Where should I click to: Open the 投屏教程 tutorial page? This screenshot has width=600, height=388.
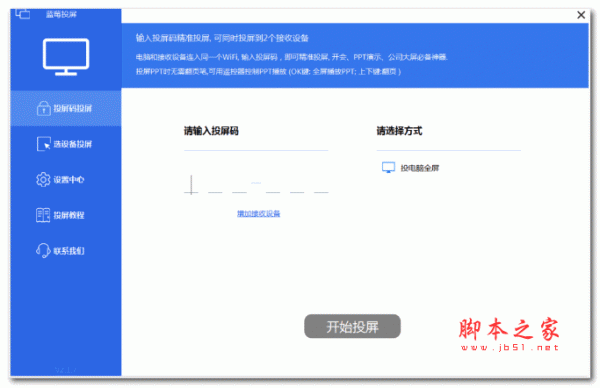[66, 215]
